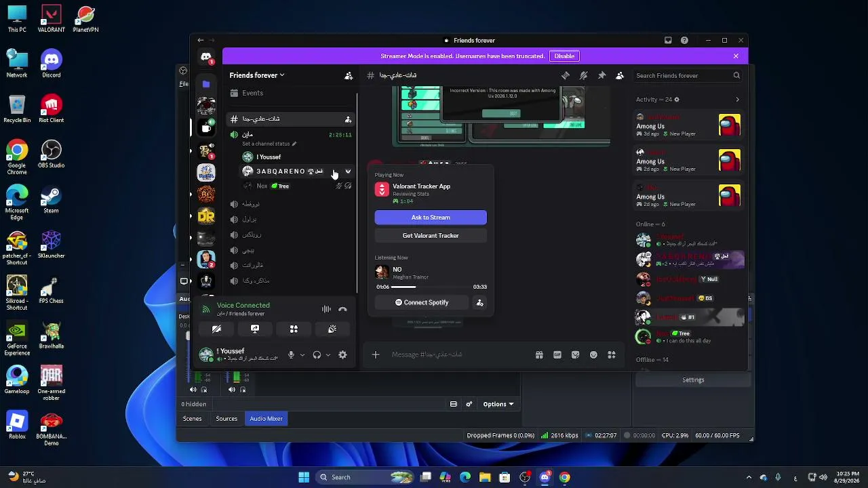Invite members via icon beside Friends forever
The height and width of the screenshot is (488, 868).
click(349, 75)
